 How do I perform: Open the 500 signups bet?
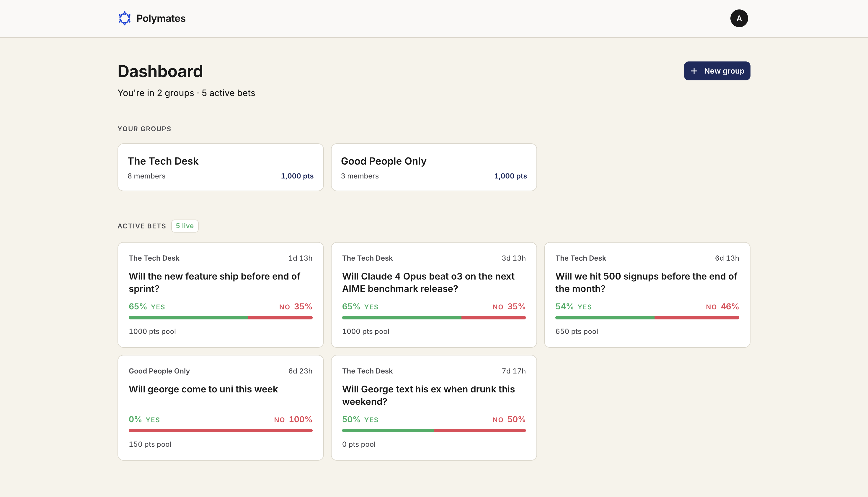(647, 295)
